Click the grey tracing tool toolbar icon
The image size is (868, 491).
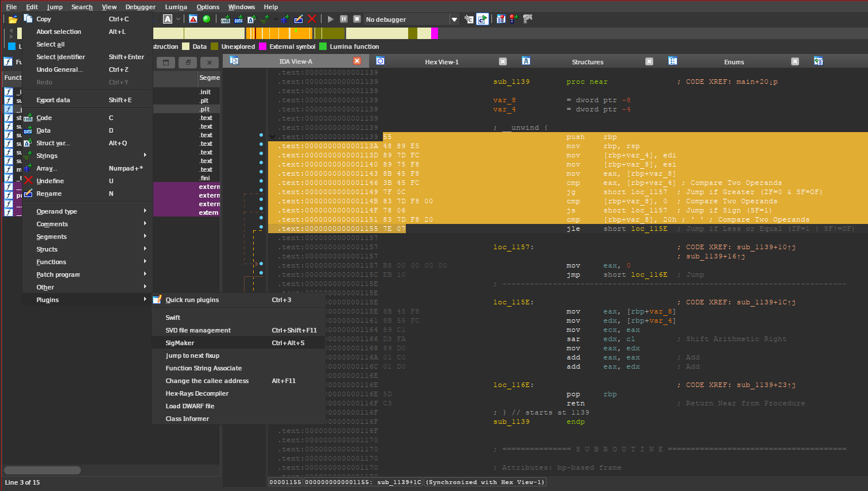[x=528, y=19]
